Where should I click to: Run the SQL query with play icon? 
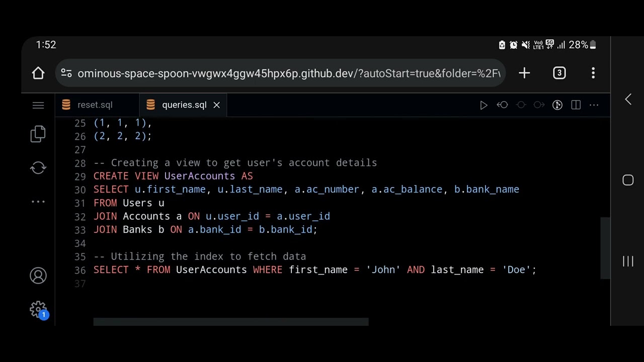484,105
